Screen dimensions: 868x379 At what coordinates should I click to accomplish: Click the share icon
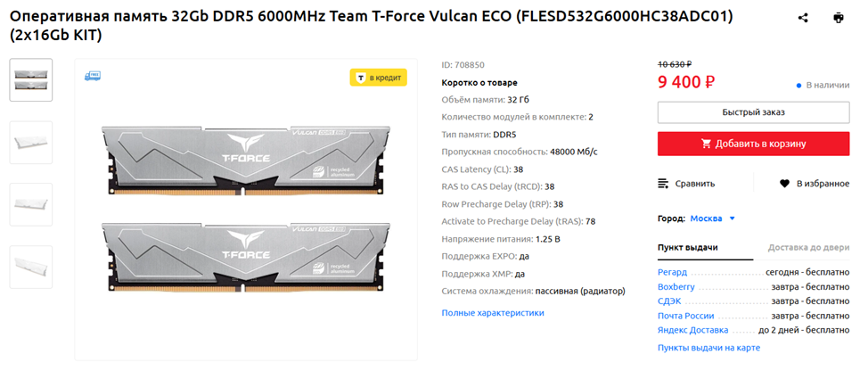[x=803, y=18]
